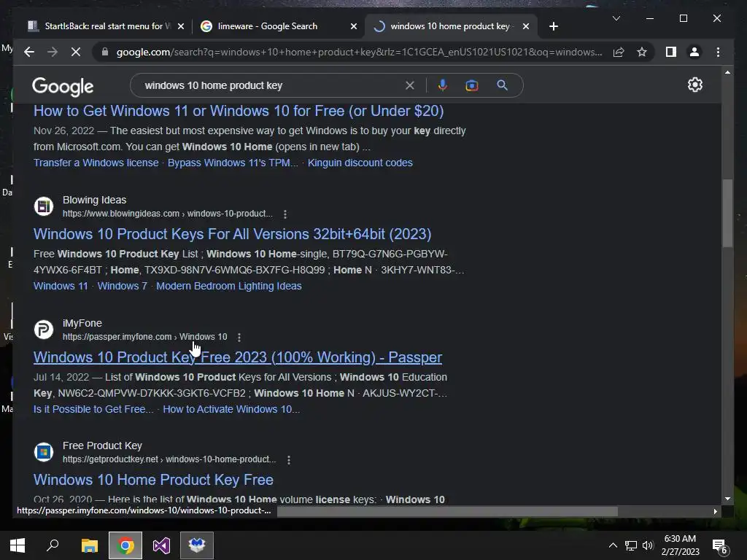Open the iMyFone result options menu
This screenshot has width=747, height=560.
(x=239, y=337)
